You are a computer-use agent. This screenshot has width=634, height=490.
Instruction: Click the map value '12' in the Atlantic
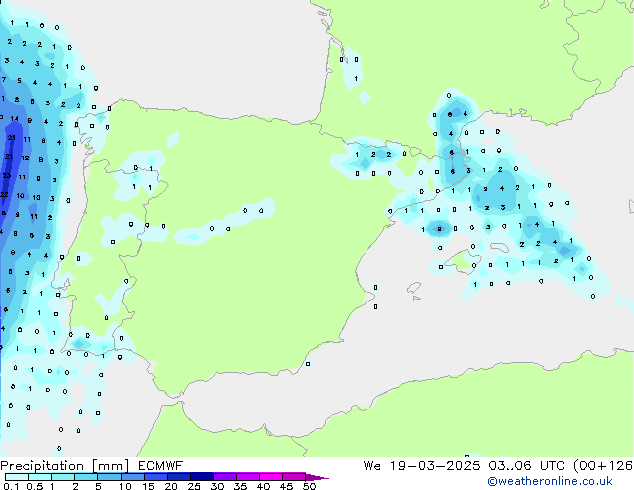25,158
